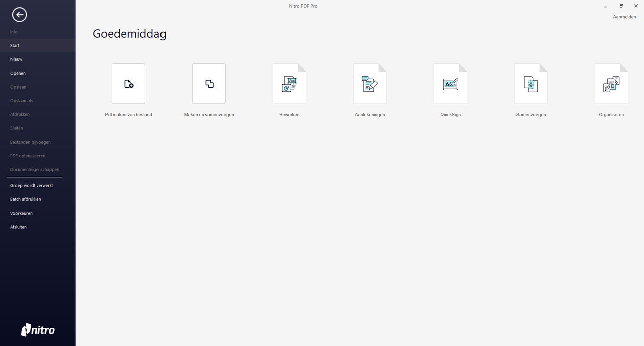Click Sluiten menu entry

38,128
